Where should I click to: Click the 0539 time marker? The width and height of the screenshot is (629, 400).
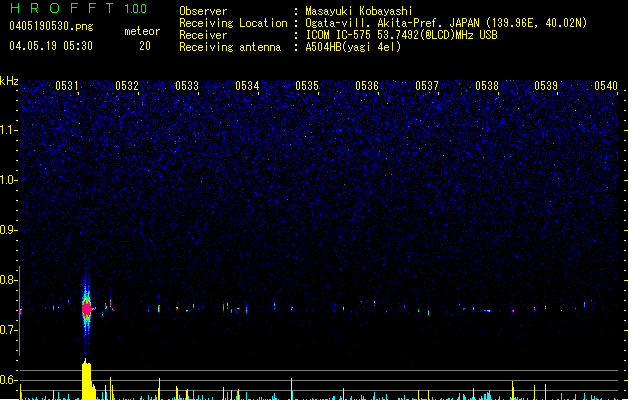pos(546,86)
